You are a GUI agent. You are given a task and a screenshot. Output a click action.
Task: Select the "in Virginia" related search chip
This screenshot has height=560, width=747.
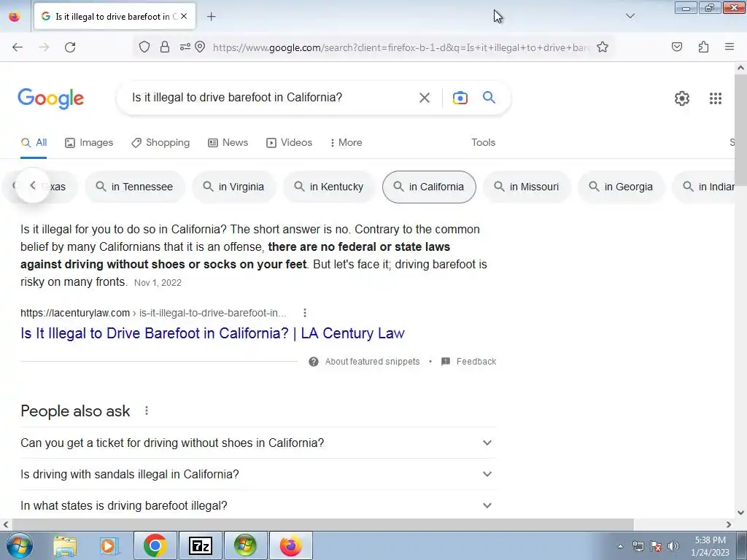tap(234, 187)
